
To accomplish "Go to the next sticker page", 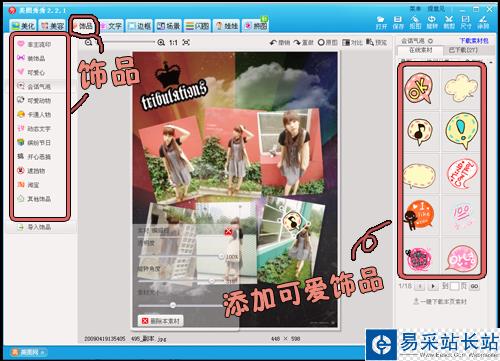I will coord(433,286).
